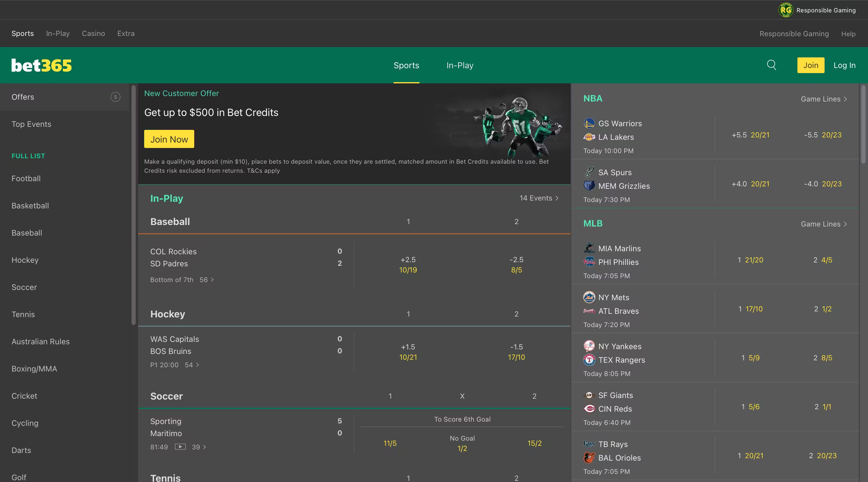
Task: Switch to the In-Play tab in green header
Action: pos(460,66)
